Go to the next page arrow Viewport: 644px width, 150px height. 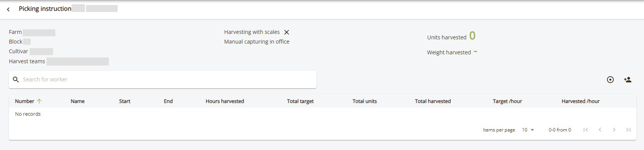(614, 130)
